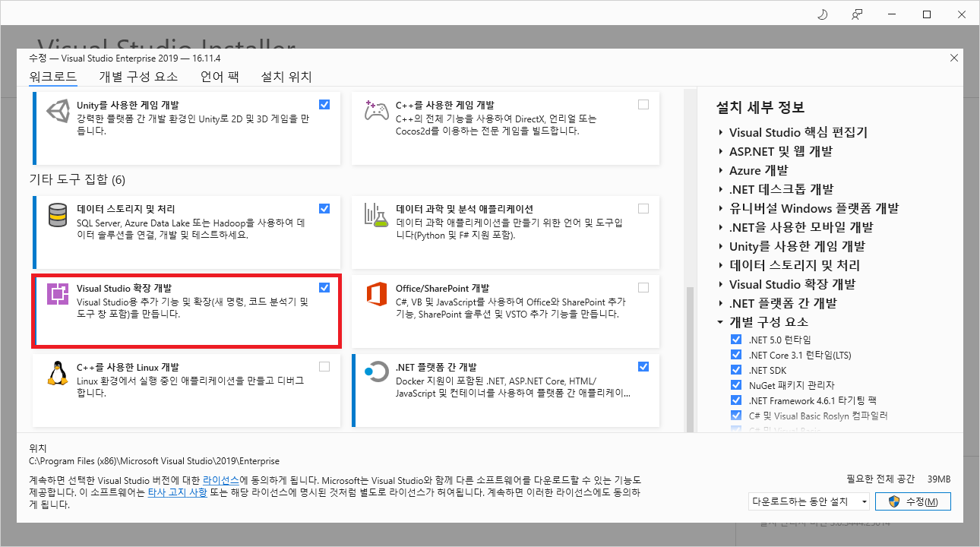
Task: Switch to the 워크로드 tab
Action: (x=53, y=77)
